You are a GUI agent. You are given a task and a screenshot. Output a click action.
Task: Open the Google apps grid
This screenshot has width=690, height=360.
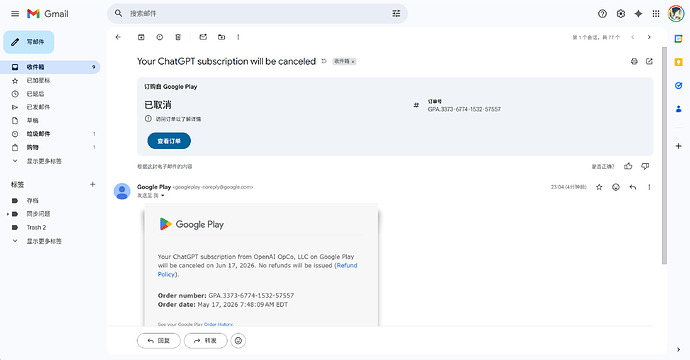click(656, 14)
